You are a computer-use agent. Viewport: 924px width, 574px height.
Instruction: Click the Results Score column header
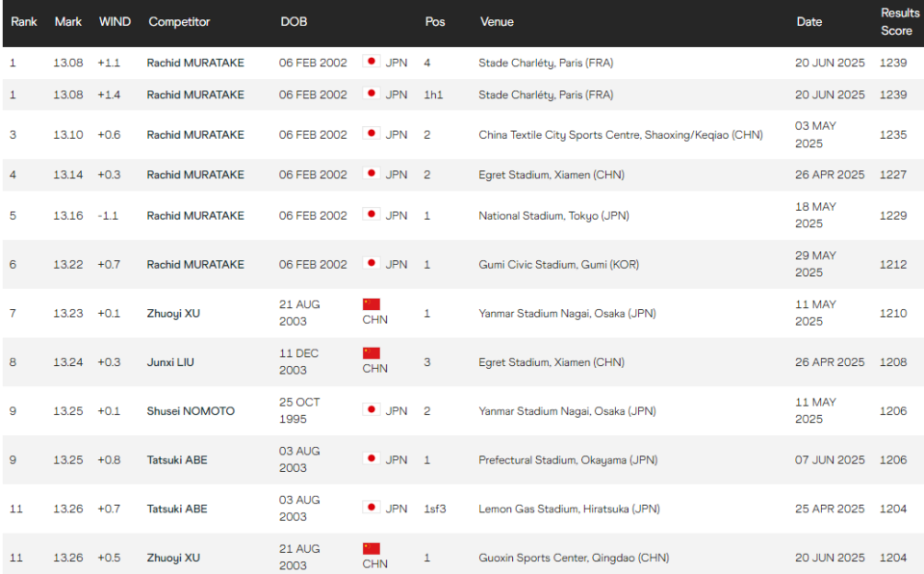point(900,22)
